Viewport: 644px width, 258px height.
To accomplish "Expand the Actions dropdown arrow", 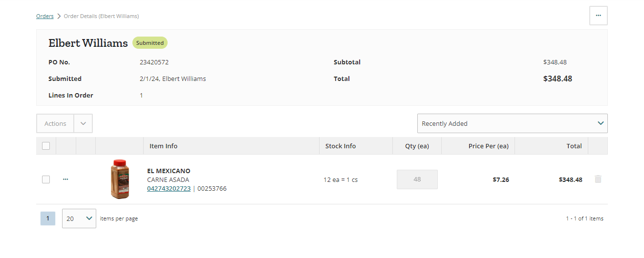I will click(x=83, y=123).
